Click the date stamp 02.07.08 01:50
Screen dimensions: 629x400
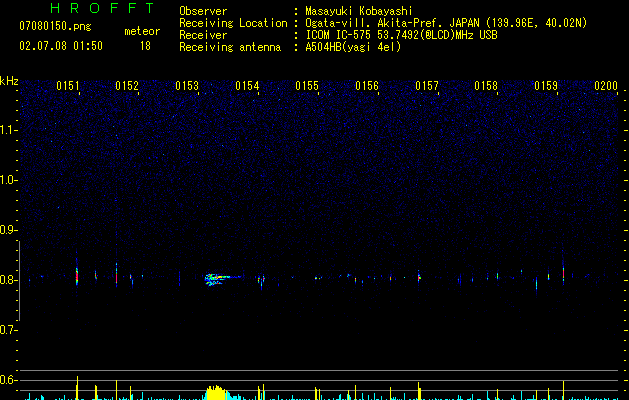coord(61,46)
